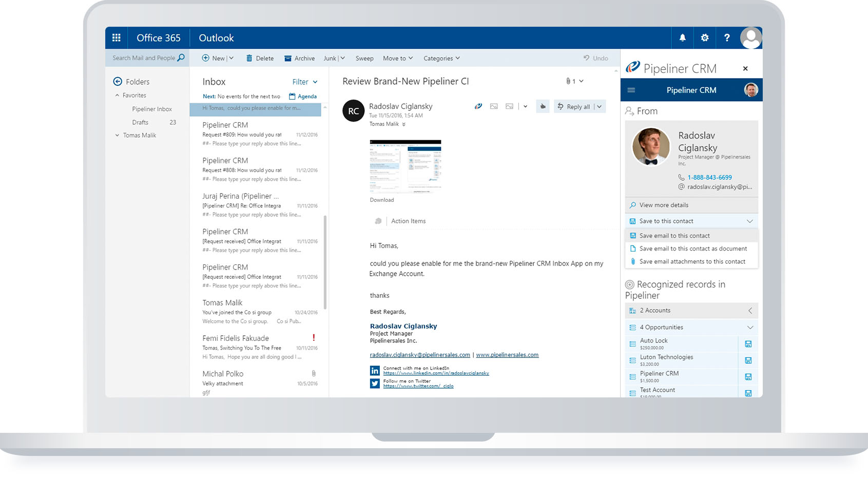Close the Pipeliner CRM side panel
Image resolution: width=868 pixels, height=477 pixels.
point(745,68)
